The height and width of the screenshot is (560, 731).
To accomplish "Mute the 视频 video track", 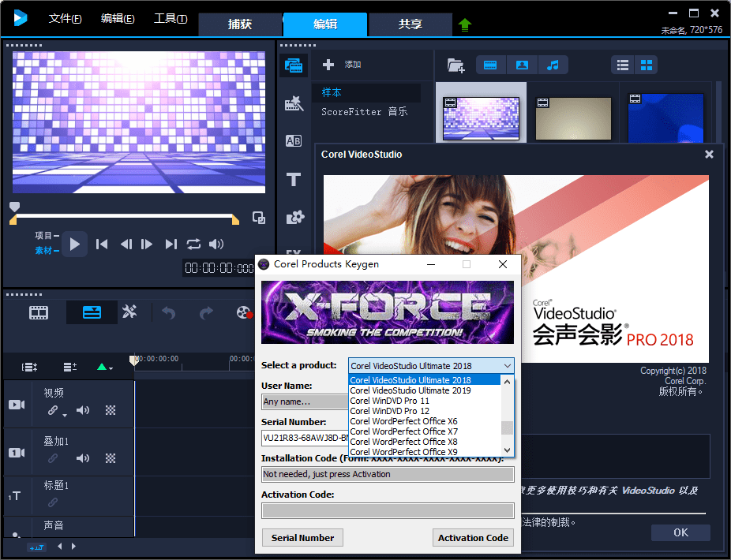I will (83, 410).
